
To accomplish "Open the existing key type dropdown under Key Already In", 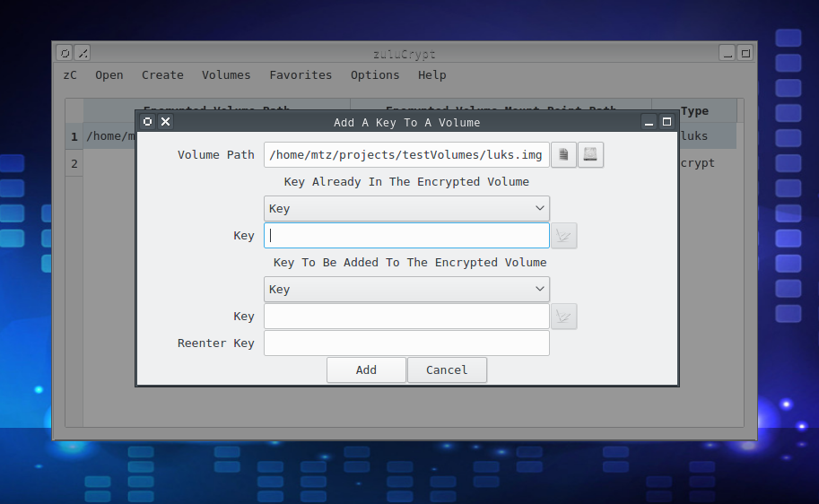I will (x=406, y=208).
